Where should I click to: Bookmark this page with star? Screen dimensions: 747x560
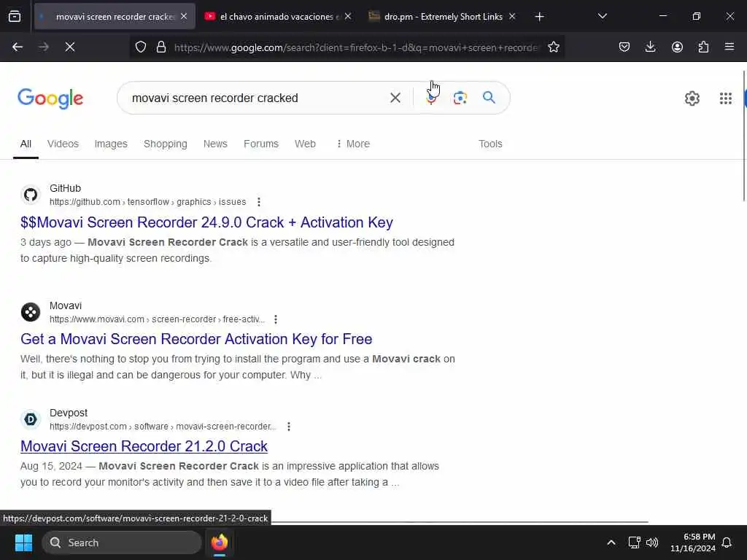(553, 47)
